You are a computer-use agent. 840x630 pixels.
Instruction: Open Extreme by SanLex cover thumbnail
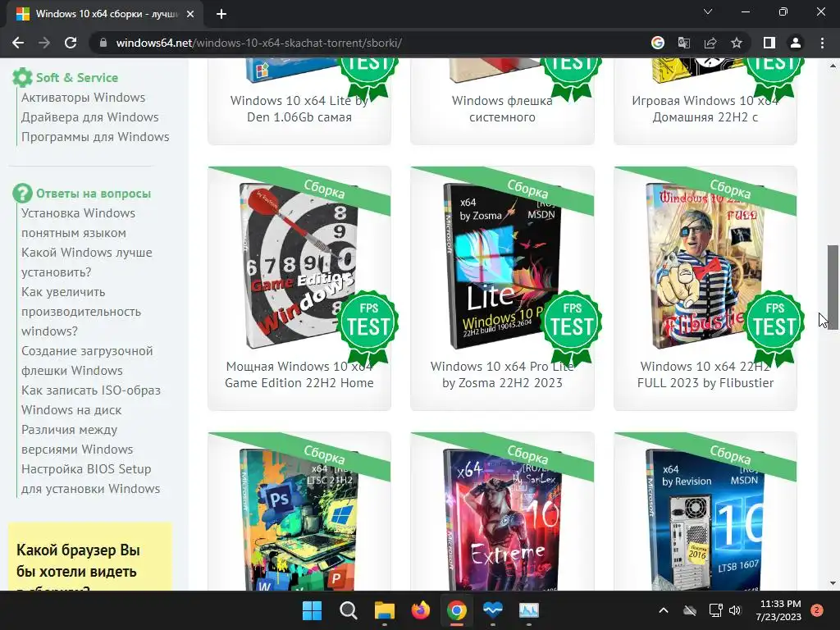point(501,519)
